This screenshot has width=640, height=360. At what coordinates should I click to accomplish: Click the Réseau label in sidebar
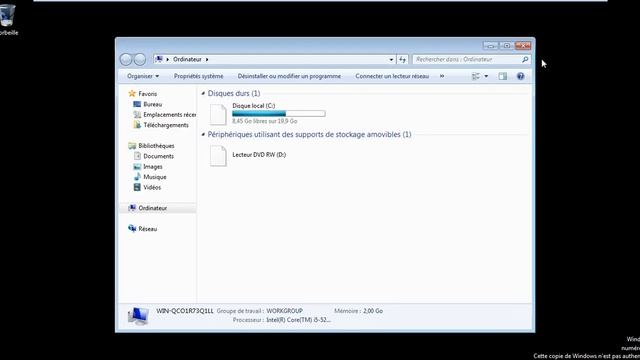click(x=147, y=229)
